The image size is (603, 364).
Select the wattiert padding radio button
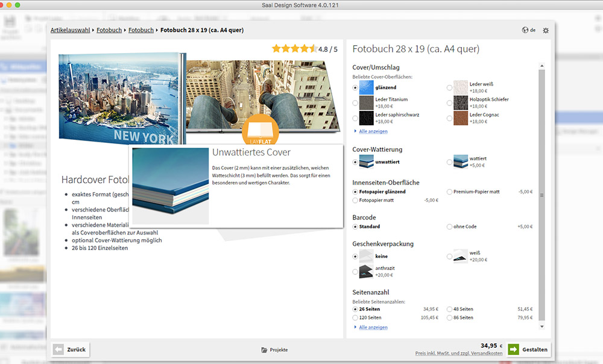coord(449,162)
